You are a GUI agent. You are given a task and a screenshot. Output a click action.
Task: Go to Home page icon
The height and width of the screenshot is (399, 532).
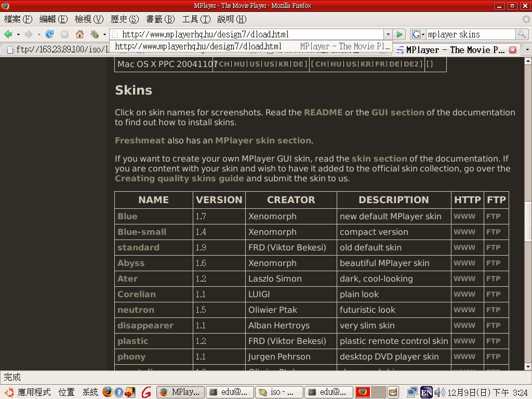(x=79, y=34)
